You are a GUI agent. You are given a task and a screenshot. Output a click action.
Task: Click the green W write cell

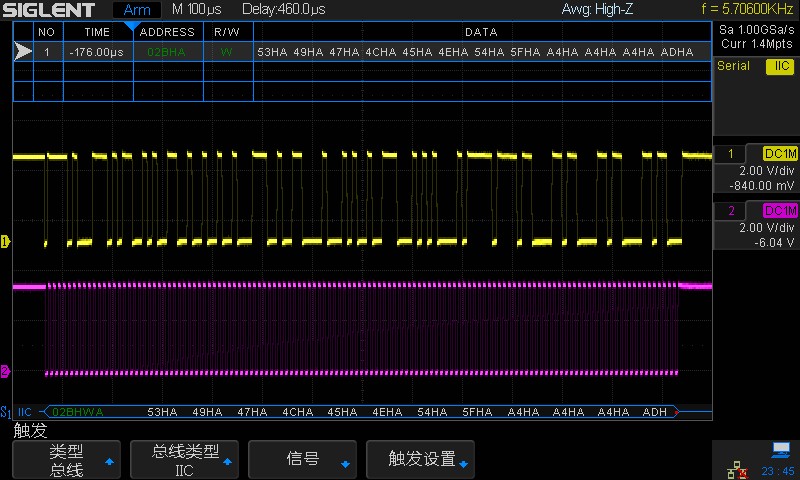coord(226,52)
